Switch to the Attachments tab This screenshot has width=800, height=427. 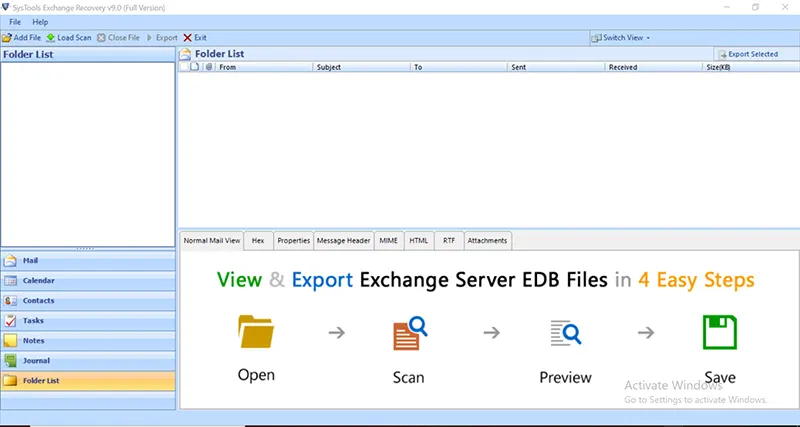(x=488, y=241)
